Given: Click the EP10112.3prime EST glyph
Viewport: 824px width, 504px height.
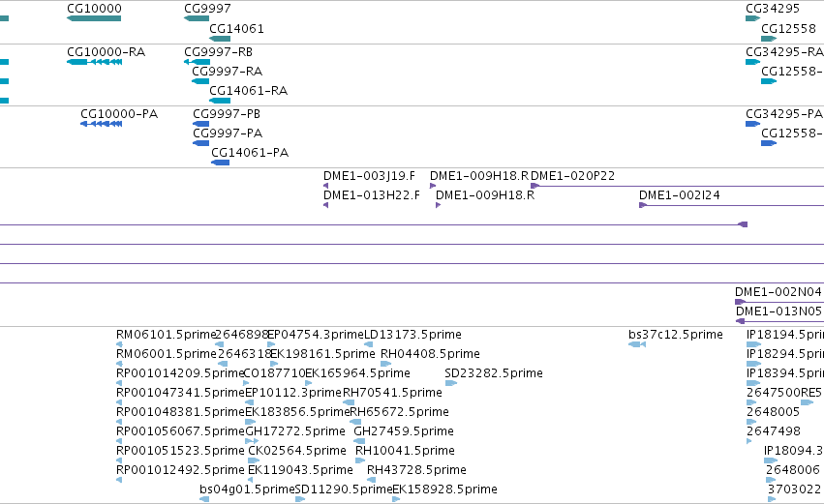Looking at the screenshot, I should pyautogui.click(x=250, y=402).
